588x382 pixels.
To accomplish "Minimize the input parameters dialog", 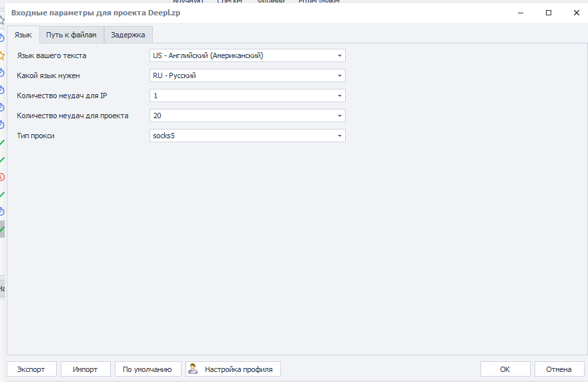I will point(521,13).
